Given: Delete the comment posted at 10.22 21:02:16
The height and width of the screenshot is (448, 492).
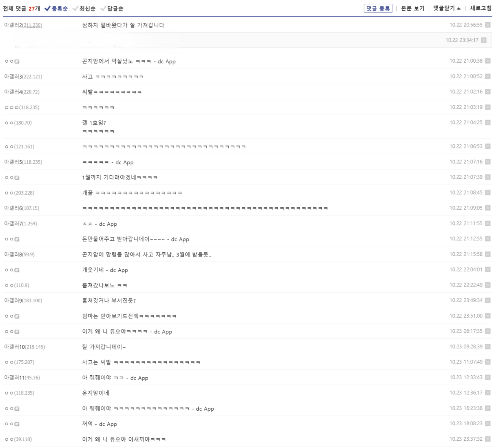Looking at the screenshot, I should 487,92.
